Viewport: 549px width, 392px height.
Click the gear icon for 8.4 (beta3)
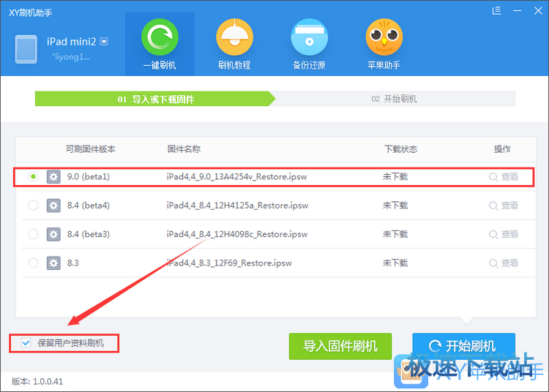click(x=53, y=234)
